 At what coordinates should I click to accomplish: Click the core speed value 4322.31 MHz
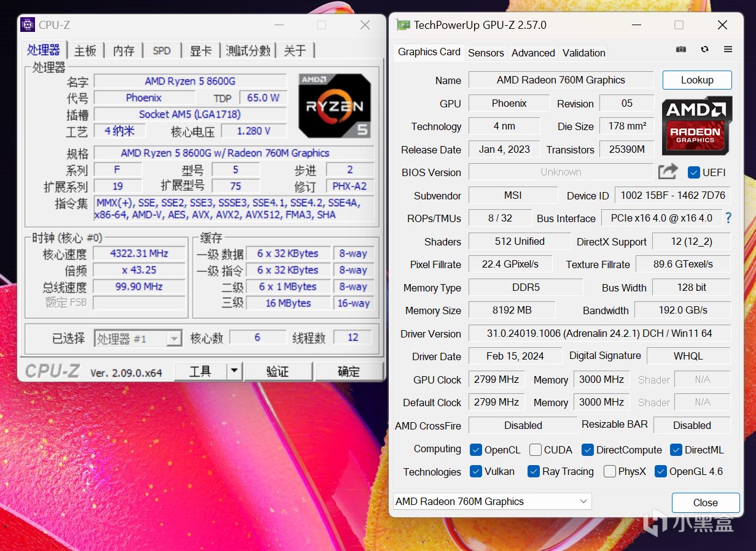pyautogui.click(x=139, y=253)
